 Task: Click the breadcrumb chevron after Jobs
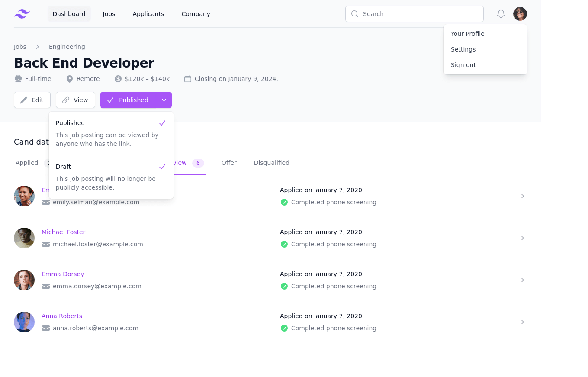(37, 46)
